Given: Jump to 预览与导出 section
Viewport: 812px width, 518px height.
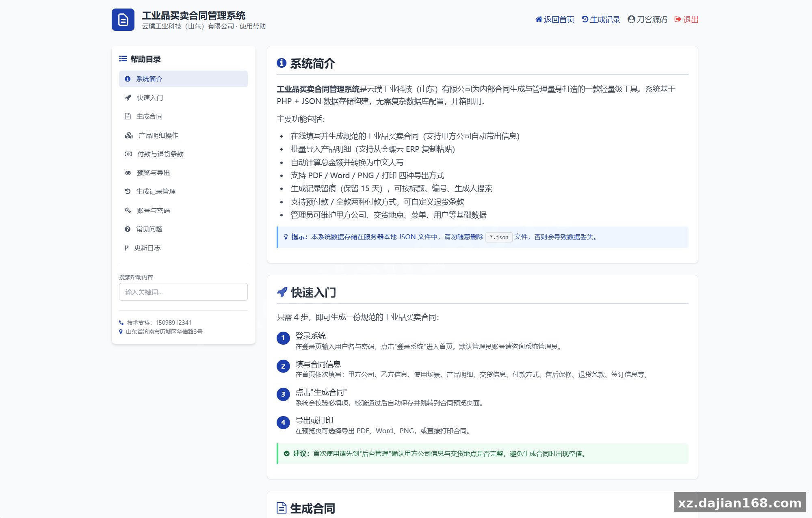Looking at the screenshot, I should pos(183,173).
